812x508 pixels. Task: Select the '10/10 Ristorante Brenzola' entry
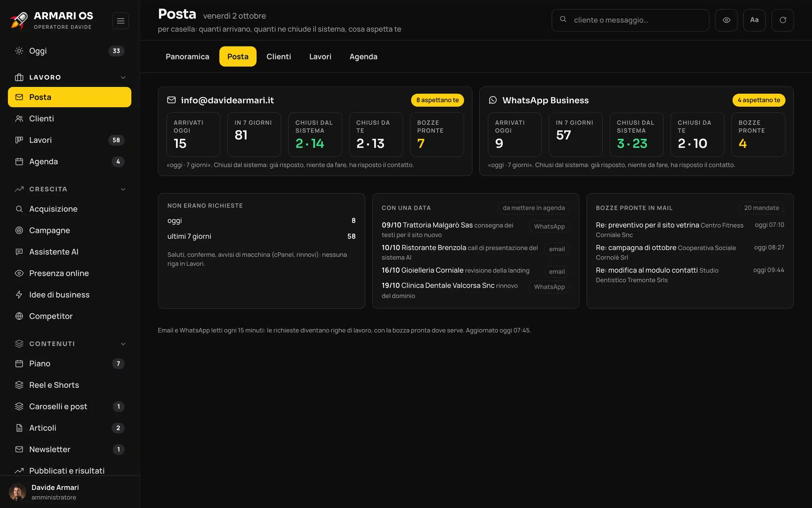click(475, 252)
